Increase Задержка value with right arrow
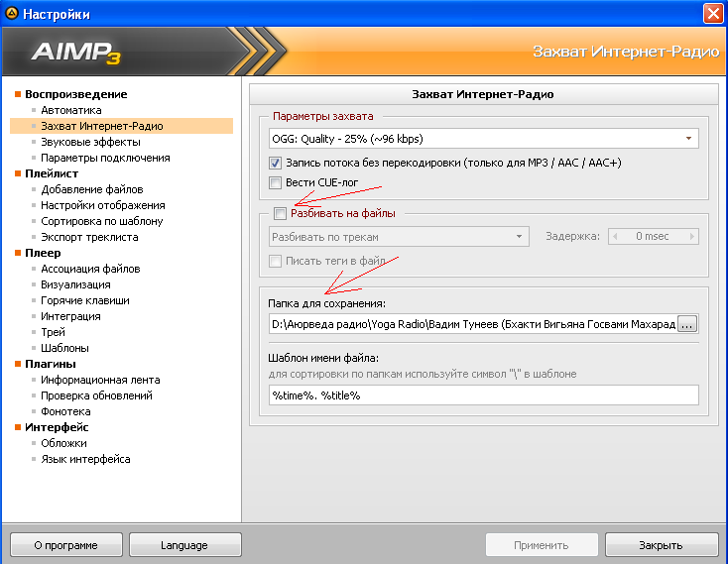Image resolution: width=728 pixels, height=564 pixels. [x=691, y=237]
